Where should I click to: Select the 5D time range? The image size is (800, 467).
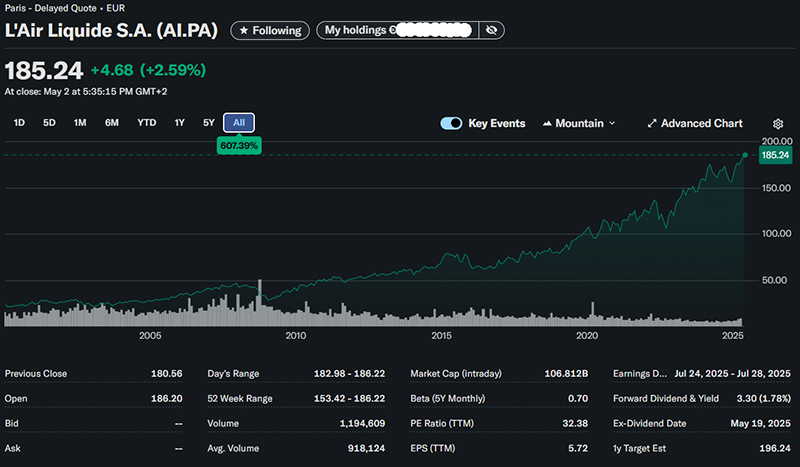tap(49, 122)
